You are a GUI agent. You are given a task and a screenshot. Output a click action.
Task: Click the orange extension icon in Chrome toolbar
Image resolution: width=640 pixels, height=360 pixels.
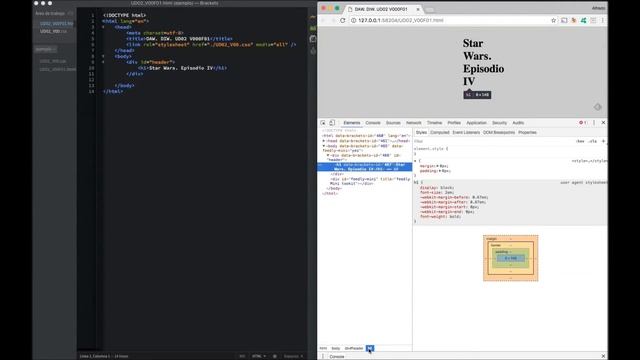[x=574, y=20]
